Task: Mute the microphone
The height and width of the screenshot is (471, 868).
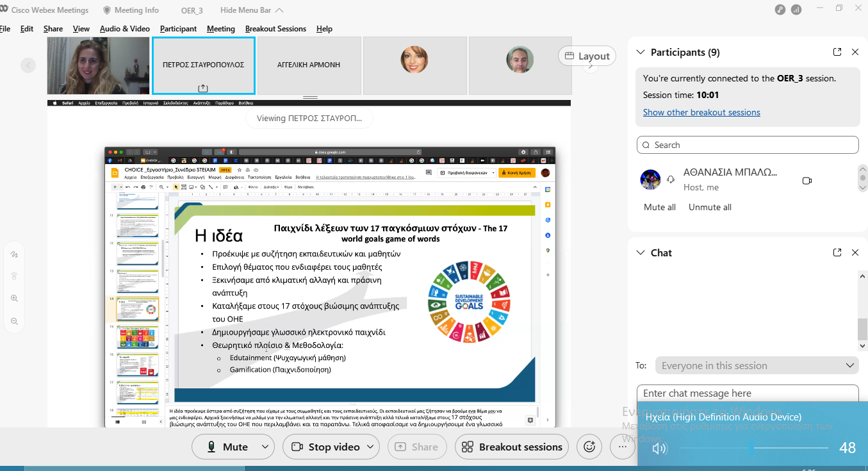Action: click(x=227, y=447)
